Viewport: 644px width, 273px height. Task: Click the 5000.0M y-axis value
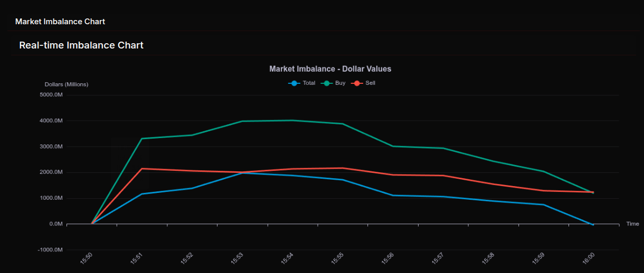pyautogui.click(x=51, y=95)
